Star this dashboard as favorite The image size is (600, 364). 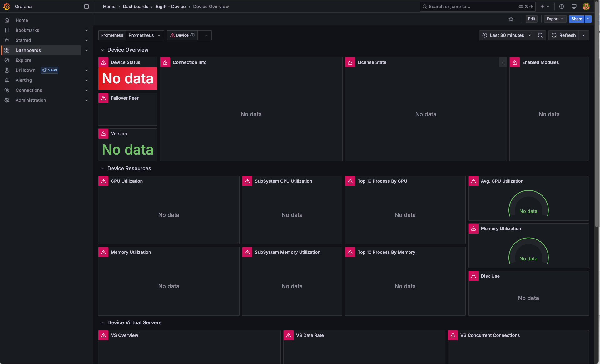pos(511,19)
